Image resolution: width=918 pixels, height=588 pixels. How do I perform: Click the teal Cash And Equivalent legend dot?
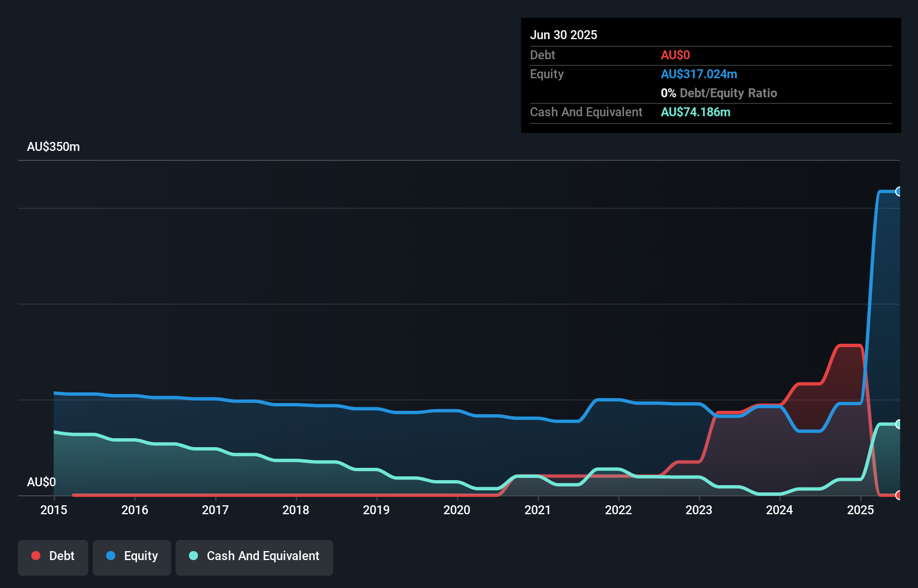[193, 556]
